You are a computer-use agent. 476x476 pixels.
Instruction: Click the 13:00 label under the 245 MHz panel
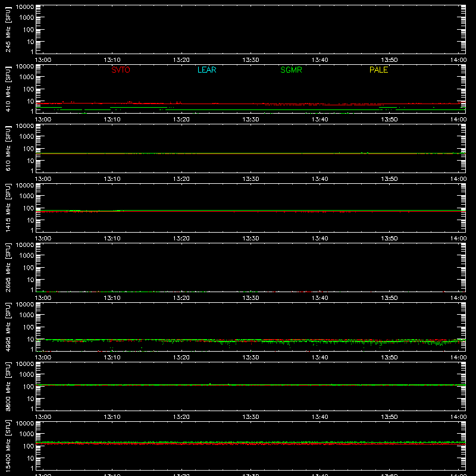43,60
